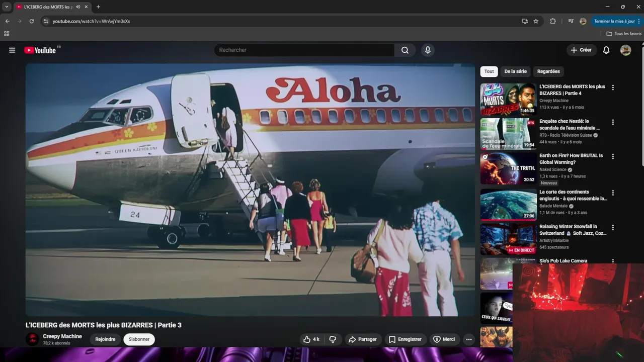Screen dimensions: 644x362
Task: Click in the Rechercher search field
Action: 304,50
